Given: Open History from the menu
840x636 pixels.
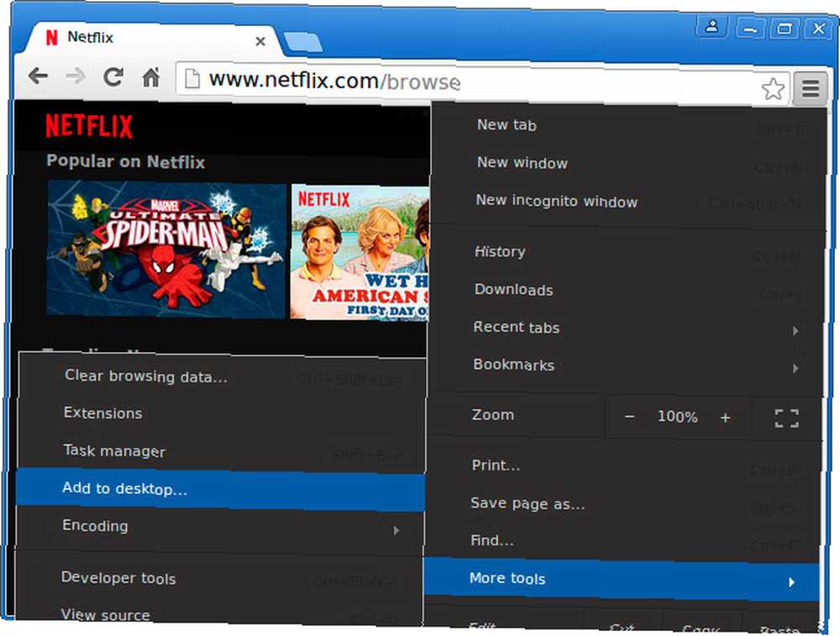Looking at the screenshot, I should pyautogui.click(x=627, y=252).
